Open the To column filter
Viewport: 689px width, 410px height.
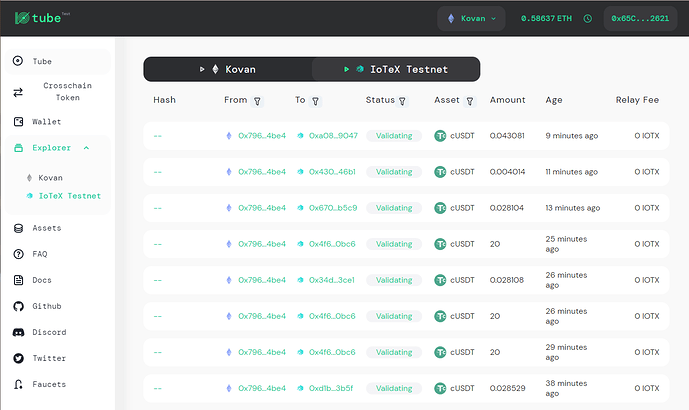click(315, 102)
